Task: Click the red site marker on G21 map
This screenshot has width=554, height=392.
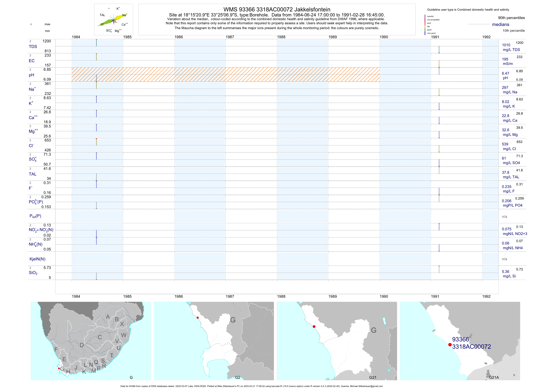Action: (x=314, y=327)
